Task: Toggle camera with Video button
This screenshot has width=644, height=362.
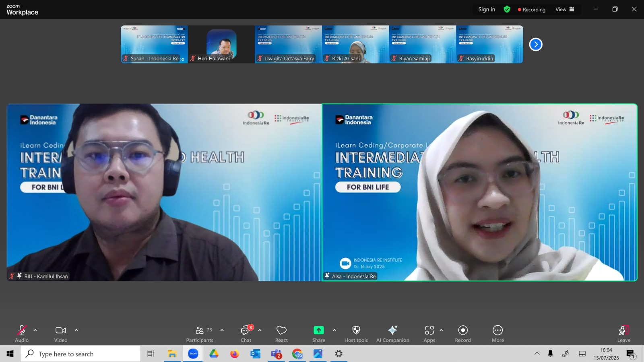Action: [x=61, y=334]
